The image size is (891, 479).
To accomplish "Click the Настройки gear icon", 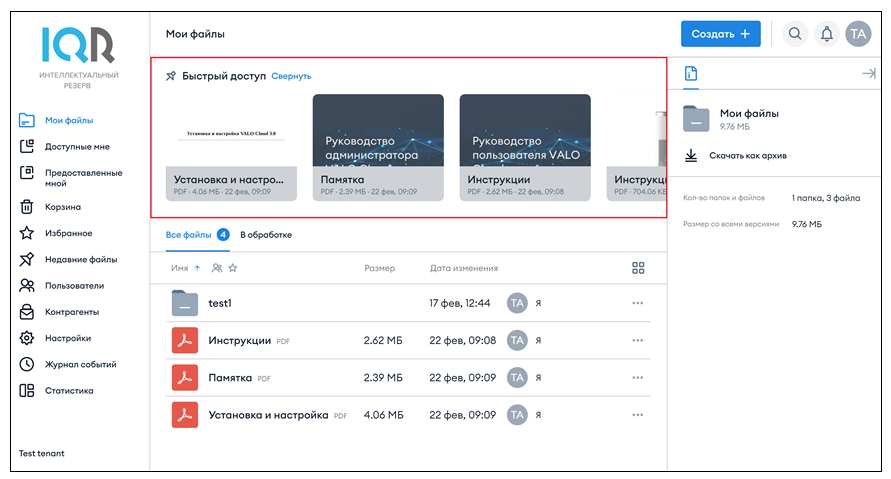I will (27, 338).
